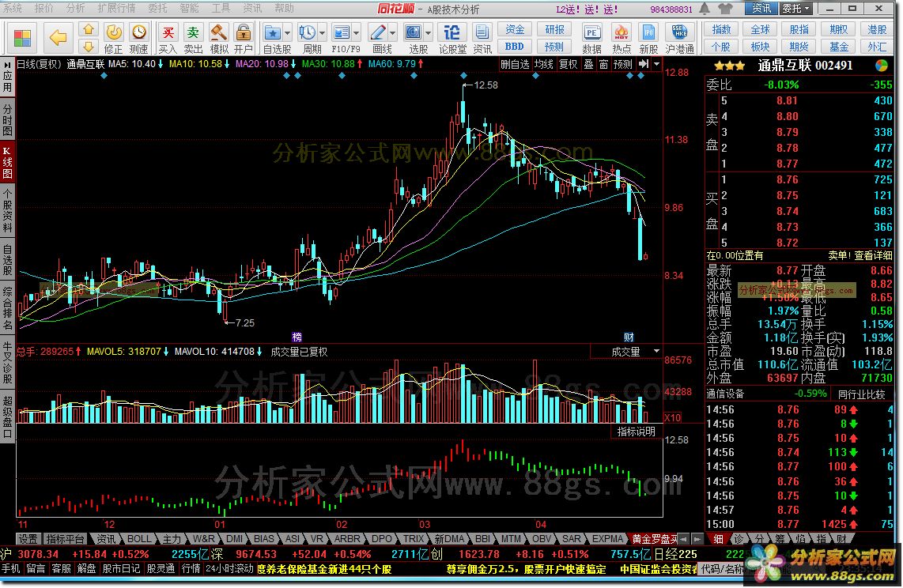Open the 扩展行情 menu
Viewport: 903px width, 588px height.
point(116,8)
